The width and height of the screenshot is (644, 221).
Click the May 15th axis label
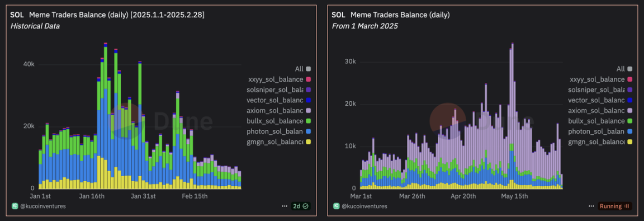click(514, 196)
